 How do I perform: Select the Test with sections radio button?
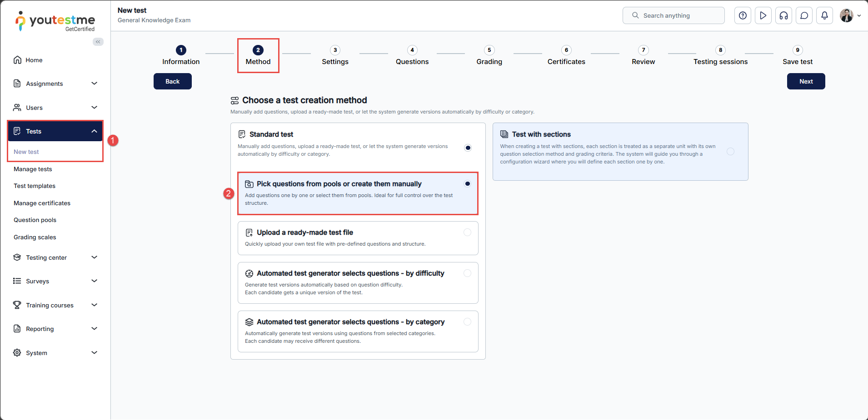(730, 151)
